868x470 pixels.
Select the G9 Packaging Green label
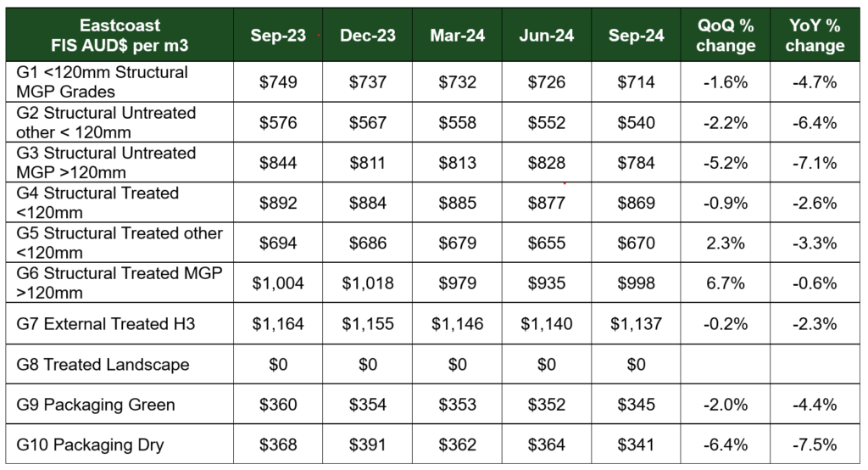tap(96, 405)
